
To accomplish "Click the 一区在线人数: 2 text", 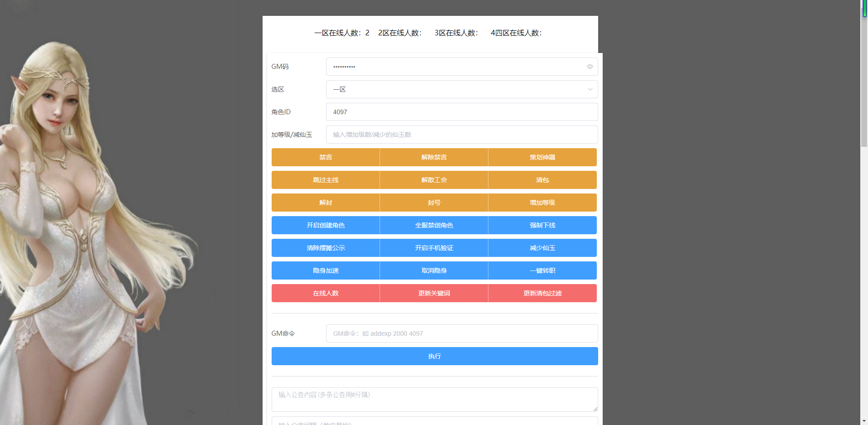I will point(341,33).
